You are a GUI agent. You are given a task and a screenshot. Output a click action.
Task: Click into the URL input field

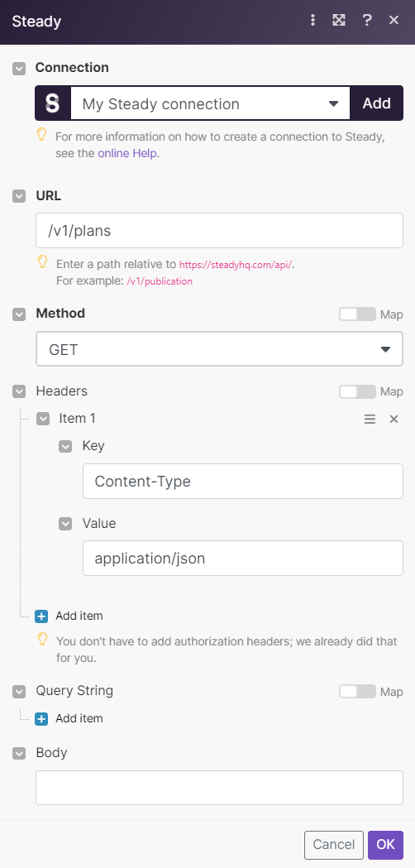pos(219,230)
